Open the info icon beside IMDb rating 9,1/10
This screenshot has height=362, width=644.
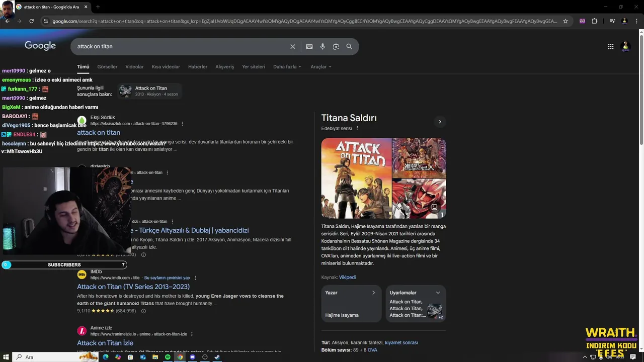point(143,311)
